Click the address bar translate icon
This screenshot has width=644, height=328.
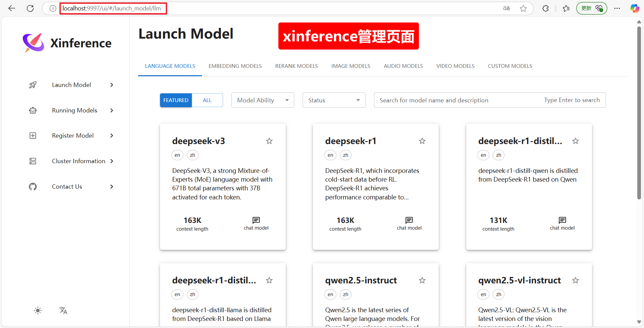[x=506, y=8]
